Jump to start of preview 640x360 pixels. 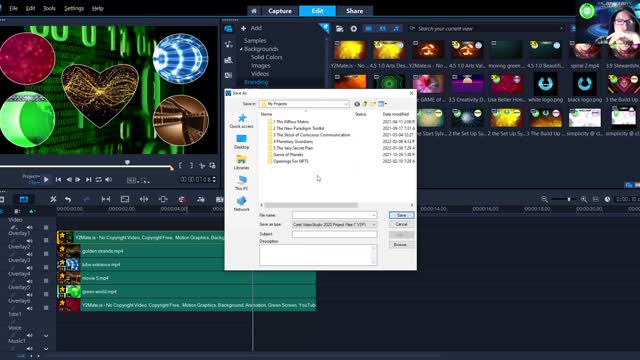(58, 180)
